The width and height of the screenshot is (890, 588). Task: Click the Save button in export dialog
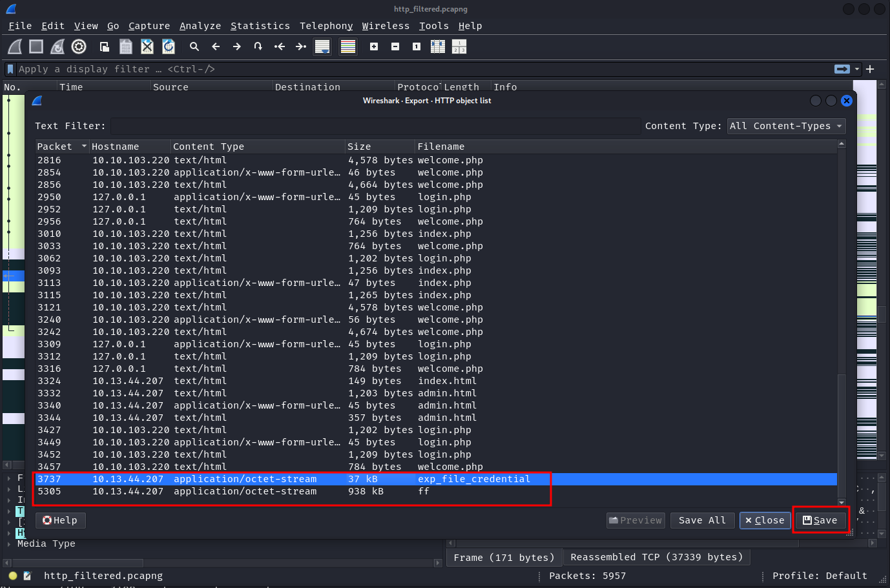click(820, 520)
